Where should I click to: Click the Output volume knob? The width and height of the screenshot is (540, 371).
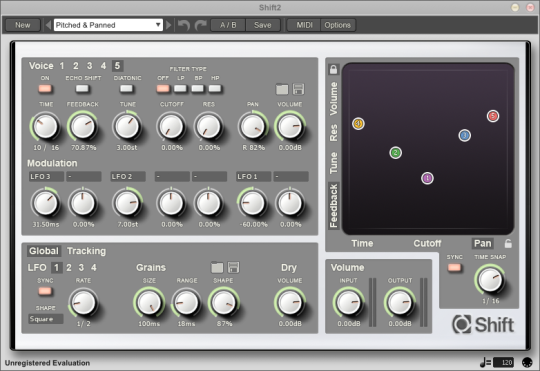(399, 303)
